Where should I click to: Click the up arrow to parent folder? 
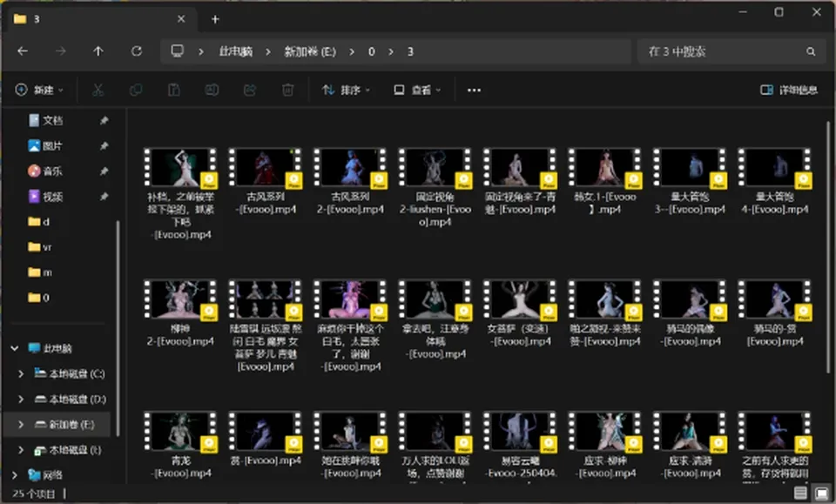(98, 51)
